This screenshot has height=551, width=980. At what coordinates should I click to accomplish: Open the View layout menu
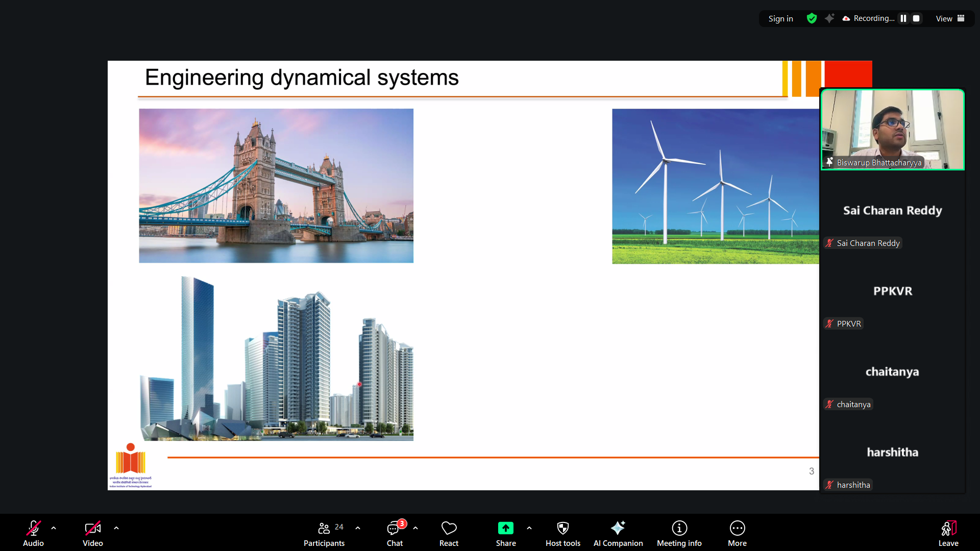[x=949, y=18]
